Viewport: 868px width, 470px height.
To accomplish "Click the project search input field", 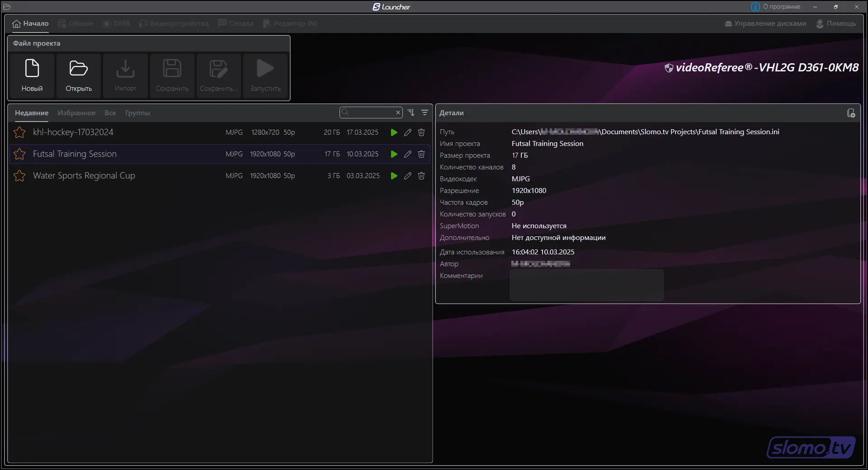I will coord(372,113).
